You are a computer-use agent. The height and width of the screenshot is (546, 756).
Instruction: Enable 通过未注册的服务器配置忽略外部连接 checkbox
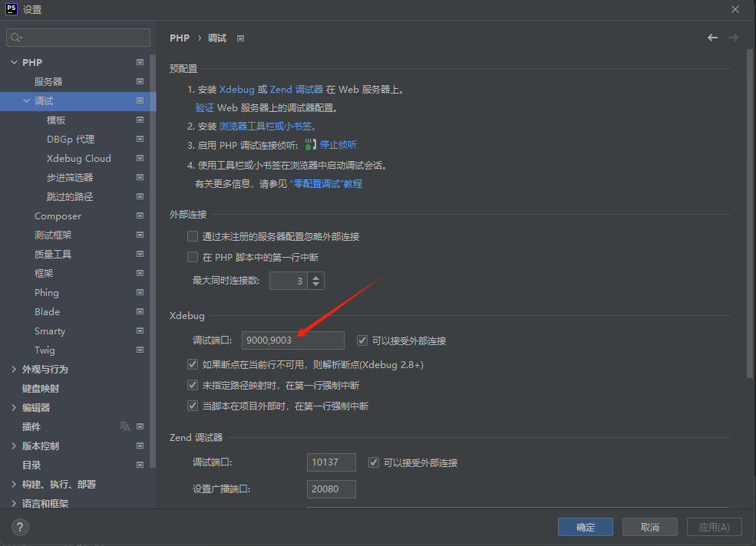tap(193, 236)
